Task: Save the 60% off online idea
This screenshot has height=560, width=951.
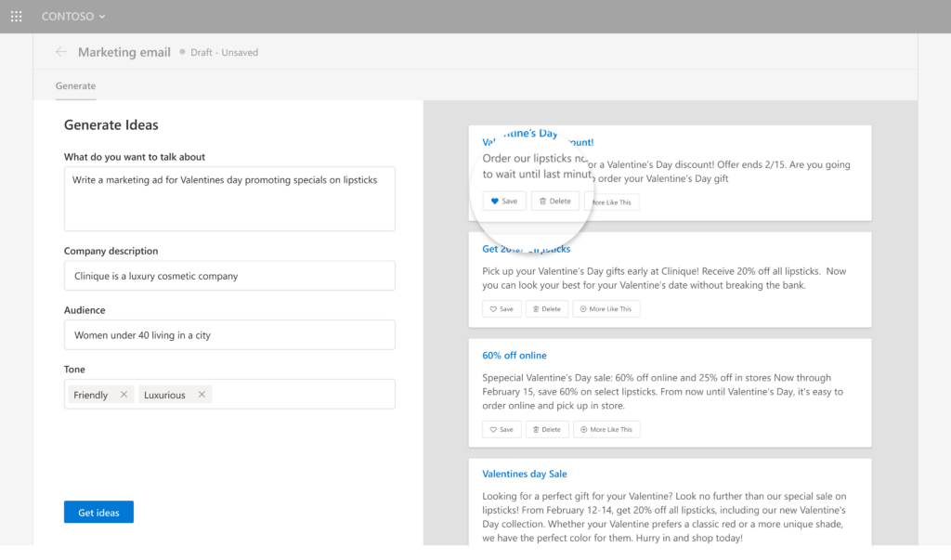Action: [502, 429]
